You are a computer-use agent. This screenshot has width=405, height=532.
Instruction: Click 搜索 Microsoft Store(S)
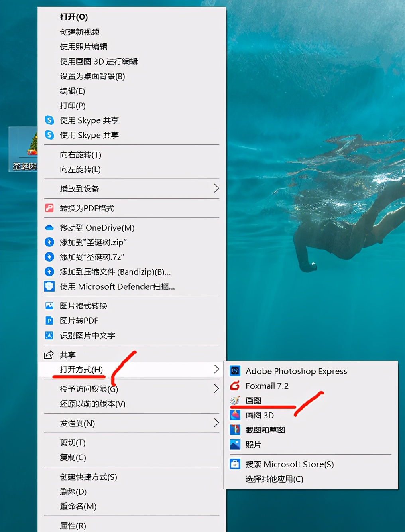pos(291,464)
